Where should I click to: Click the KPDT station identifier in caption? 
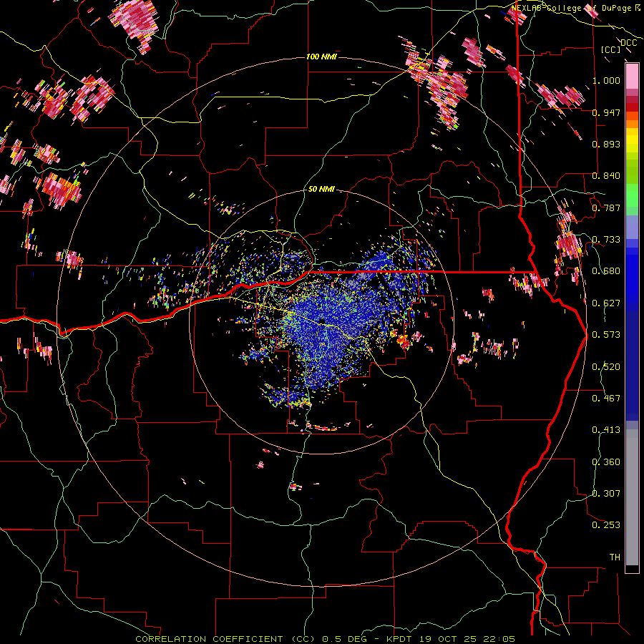[400, 639]
